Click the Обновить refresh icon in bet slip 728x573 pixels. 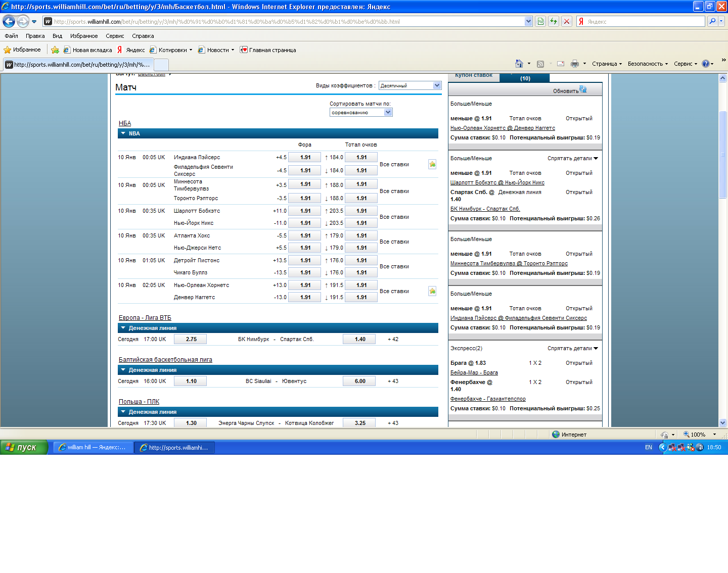[x=583, y=89]
